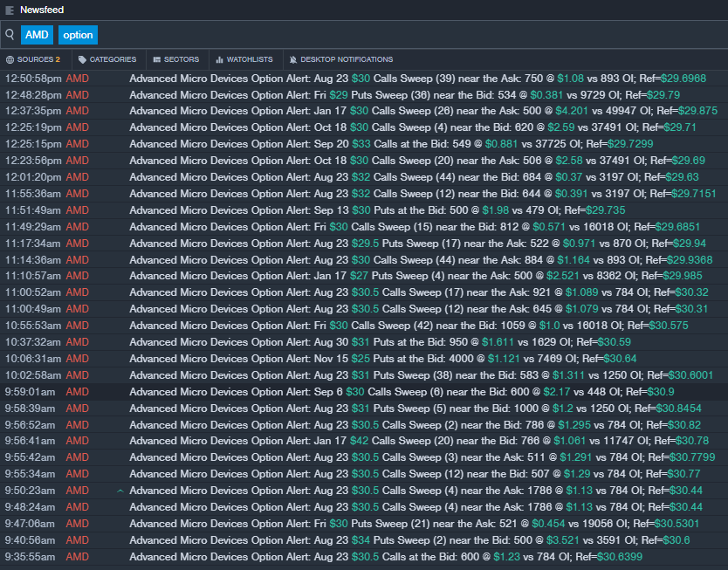Select the 11:51:49am Sep 13 $30 Puts headline
Screen dimensions: 728x570
[x=377, y=210]
